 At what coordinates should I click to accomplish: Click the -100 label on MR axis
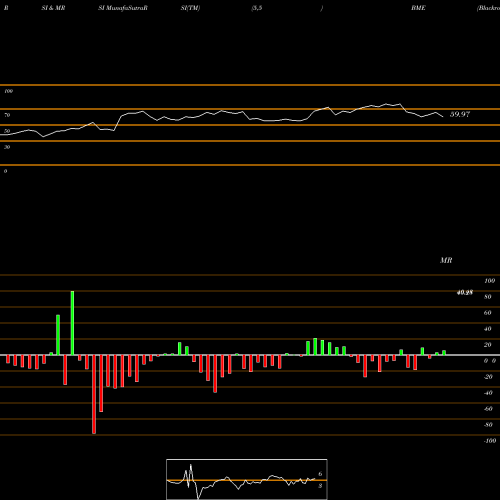coord(490,441)
